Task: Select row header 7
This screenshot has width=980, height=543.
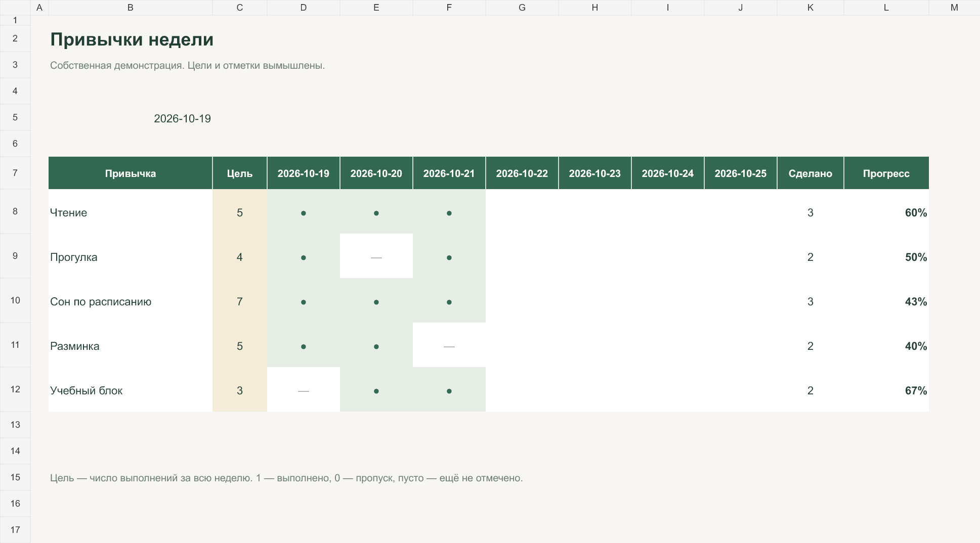Action: (x=15, y=173)
